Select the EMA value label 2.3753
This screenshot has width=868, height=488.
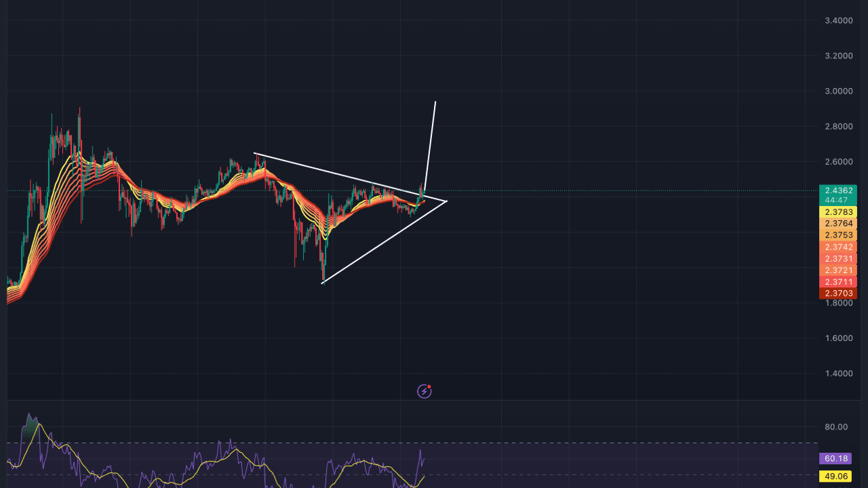click(838, 235)
